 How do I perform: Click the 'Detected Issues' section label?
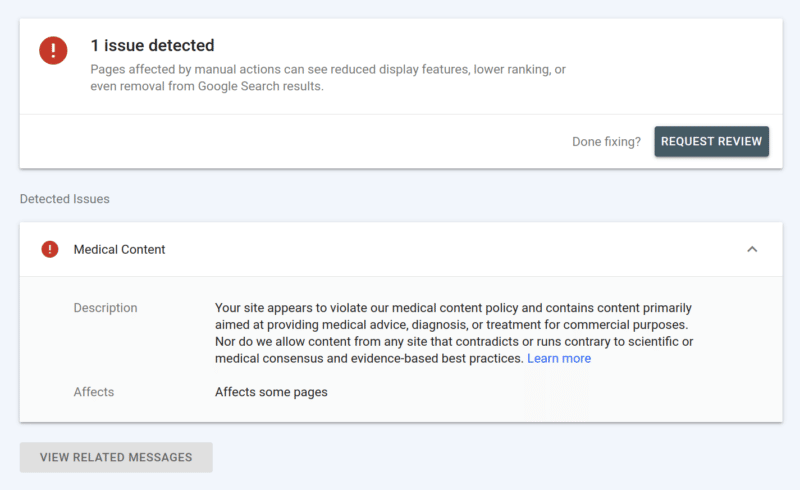tap(64, 199)
